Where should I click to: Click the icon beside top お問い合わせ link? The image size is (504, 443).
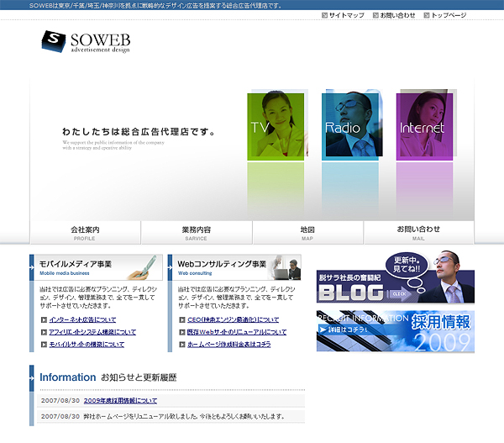tap(374, 15)
